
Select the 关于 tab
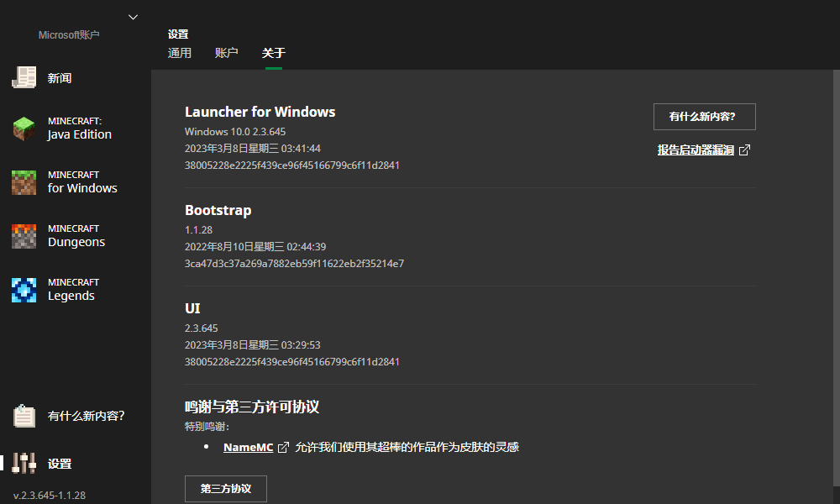pos(273,53)
